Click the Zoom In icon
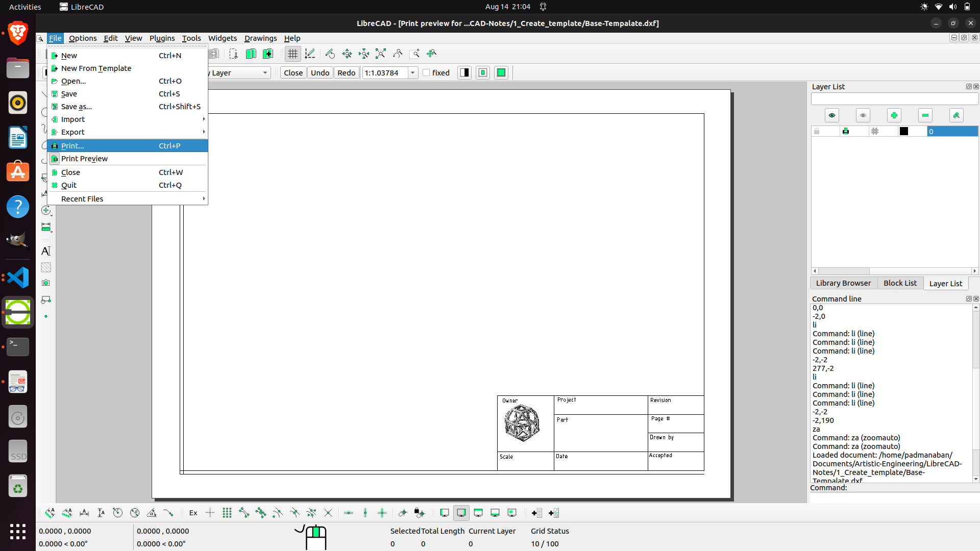The image size is (980, 551). pos(347,54)
